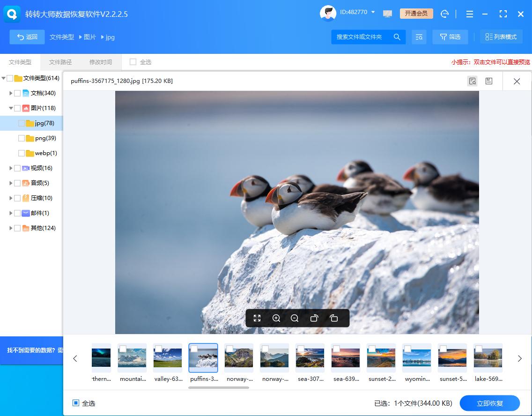Toggle the bottom 全选 select-all checkbox

[76, 403]
